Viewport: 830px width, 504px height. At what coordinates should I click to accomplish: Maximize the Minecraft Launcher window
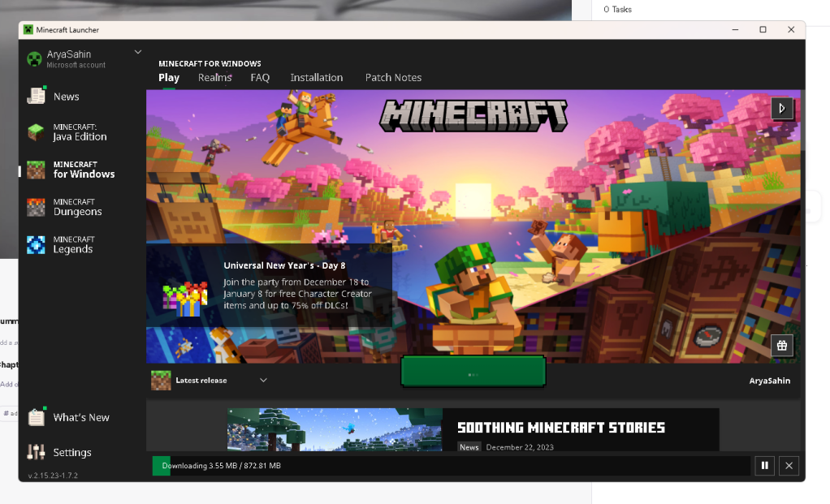[x=763, y=29]
